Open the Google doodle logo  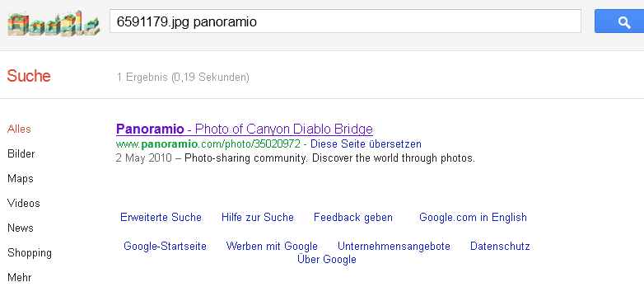54,23
